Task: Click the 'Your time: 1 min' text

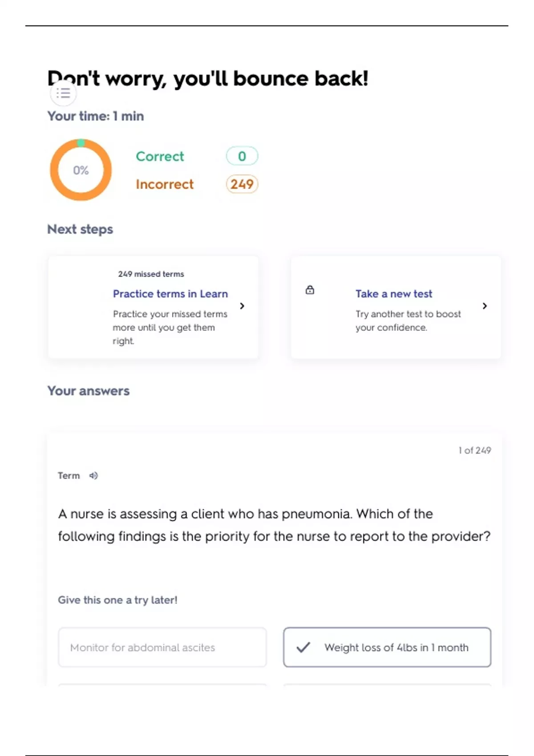Action: (96, 116)
